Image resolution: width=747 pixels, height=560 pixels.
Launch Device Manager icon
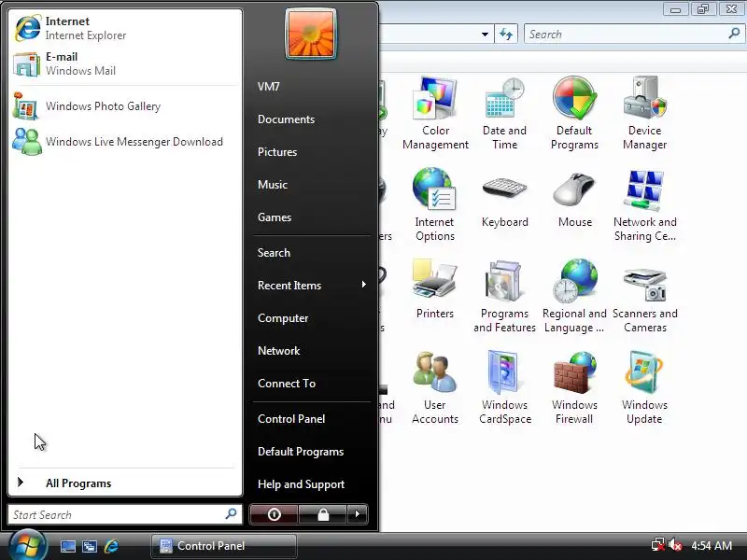tap(644, 113)
